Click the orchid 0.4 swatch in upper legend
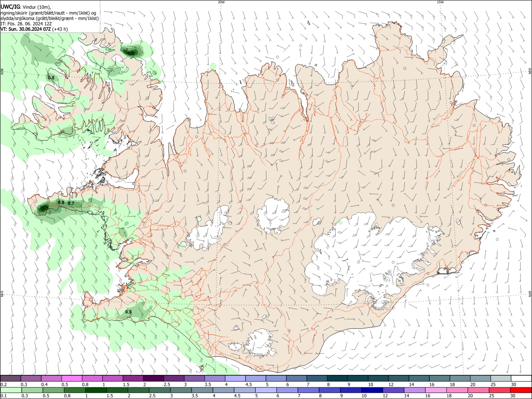This screenshot has width=532, height=399. 51,379
